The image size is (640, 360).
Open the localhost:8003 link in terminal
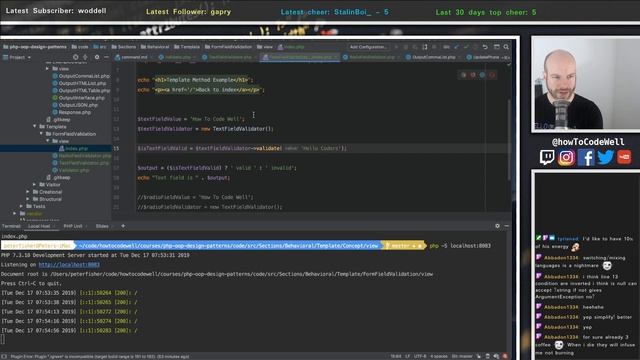pyautogui.click(x=69, y=264)
